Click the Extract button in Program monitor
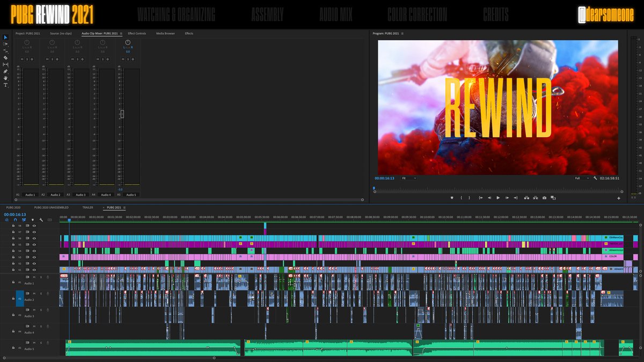The width and height of the screenshot is (644, 362). pyautogui.click(x=536, y=198)
